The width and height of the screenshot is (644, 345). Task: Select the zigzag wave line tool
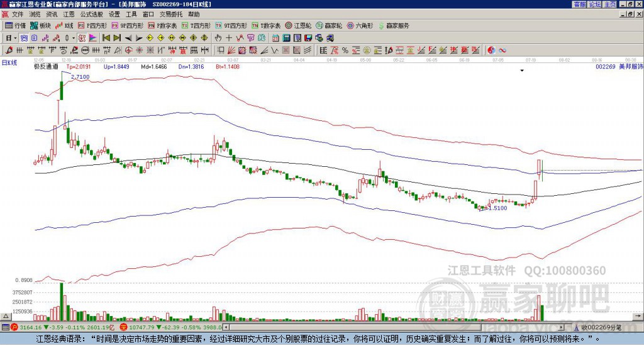click(274, 50)
